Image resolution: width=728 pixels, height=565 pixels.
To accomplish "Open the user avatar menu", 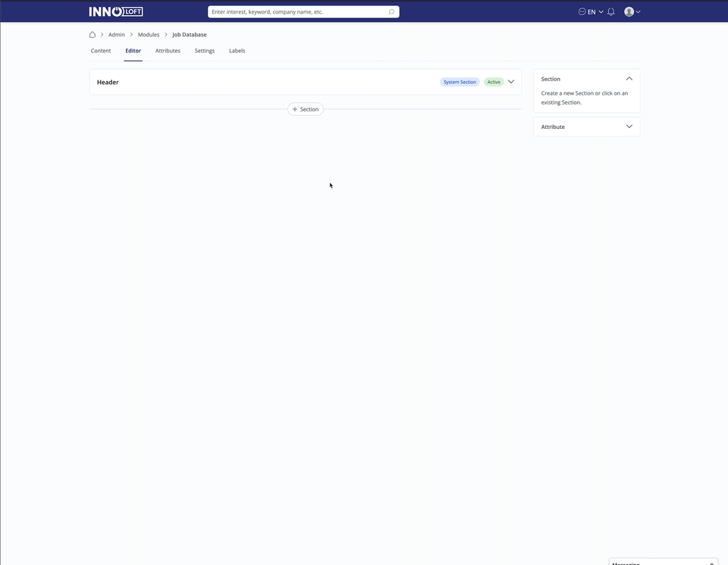I will [x=629, y=12].
